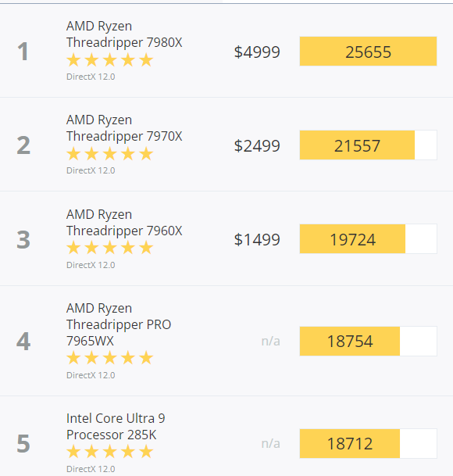Click star rating under PRO 7965WX
Viewport: 453px width, 476px height.
click(x=110, y=358)
